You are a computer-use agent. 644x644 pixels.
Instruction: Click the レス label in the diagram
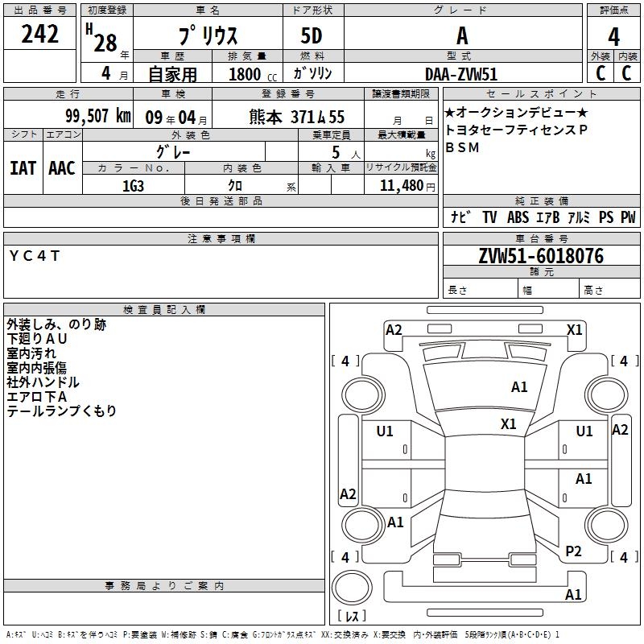point(351,617)
